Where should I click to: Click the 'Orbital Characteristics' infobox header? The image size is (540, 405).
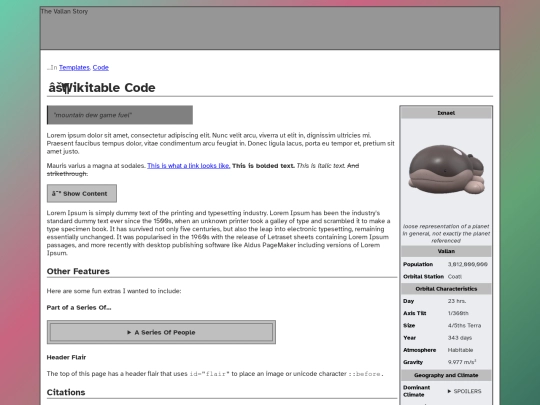coord(446,289)
